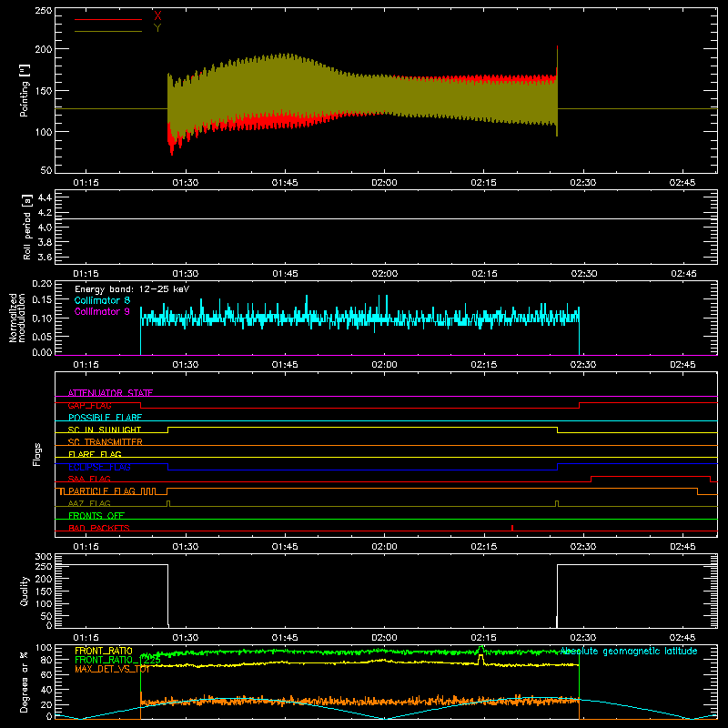Click 01:15 time label under Flags plot
Image resolution: width=728 pixels, height=728 pixels.
pos(86,547)
